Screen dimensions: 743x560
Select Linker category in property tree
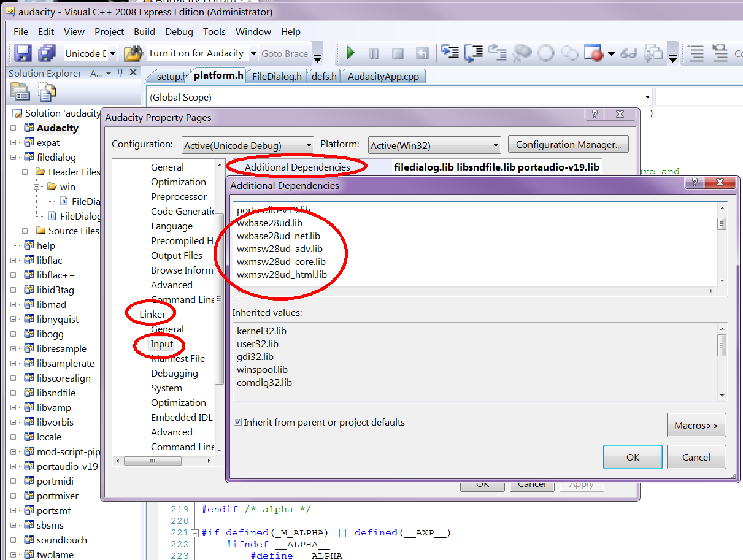coord(152,315)
